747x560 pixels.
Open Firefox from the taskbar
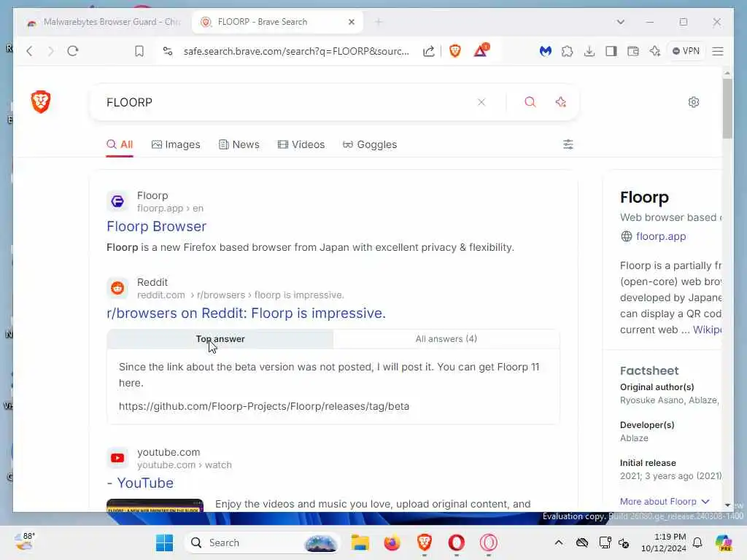[392, 542]
